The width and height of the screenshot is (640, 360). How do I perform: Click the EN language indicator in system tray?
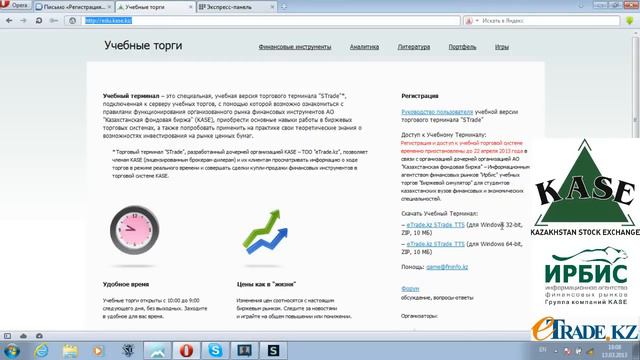click(x=542, y=350)
